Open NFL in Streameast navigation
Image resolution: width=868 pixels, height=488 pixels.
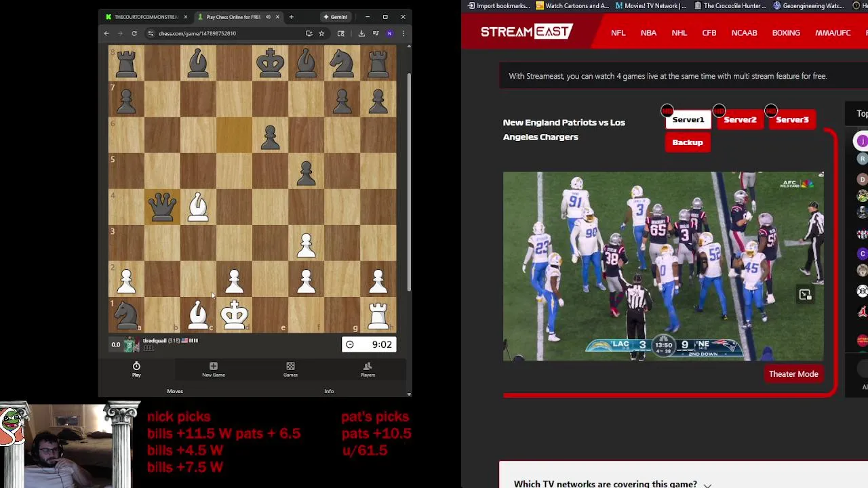618,33
